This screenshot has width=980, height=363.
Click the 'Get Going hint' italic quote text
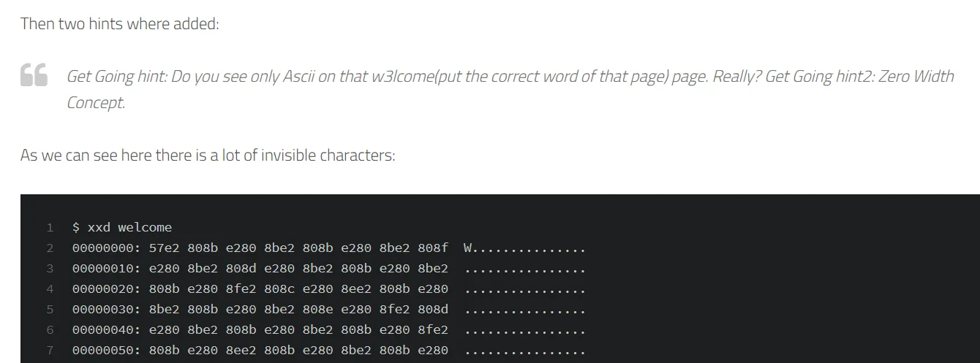click(510, 89)
